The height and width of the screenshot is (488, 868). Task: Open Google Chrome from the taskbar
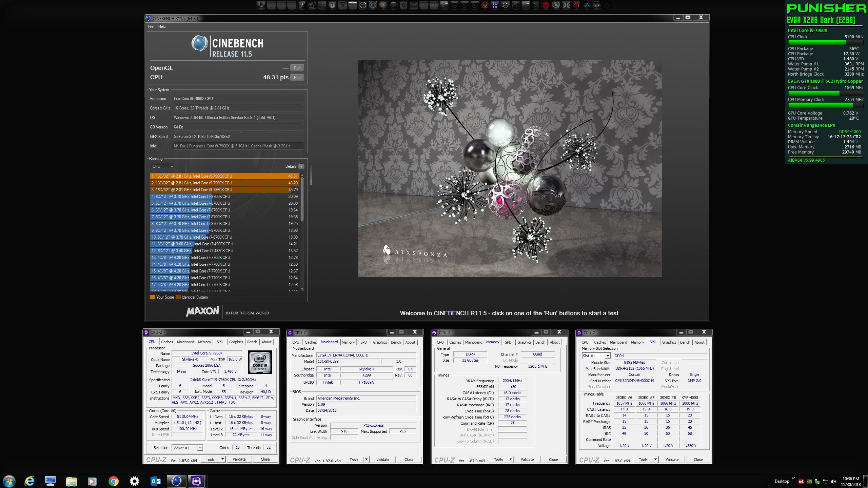click(x=113, y=481)
